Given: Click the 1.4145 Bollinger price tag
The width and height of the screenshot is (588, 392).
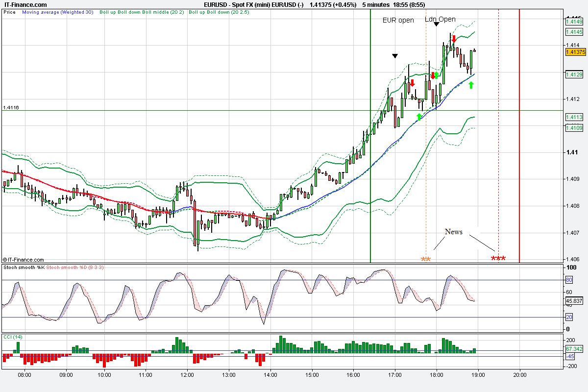Looking at the screenshot, I should pyautogui.click(x=574, y=32).
